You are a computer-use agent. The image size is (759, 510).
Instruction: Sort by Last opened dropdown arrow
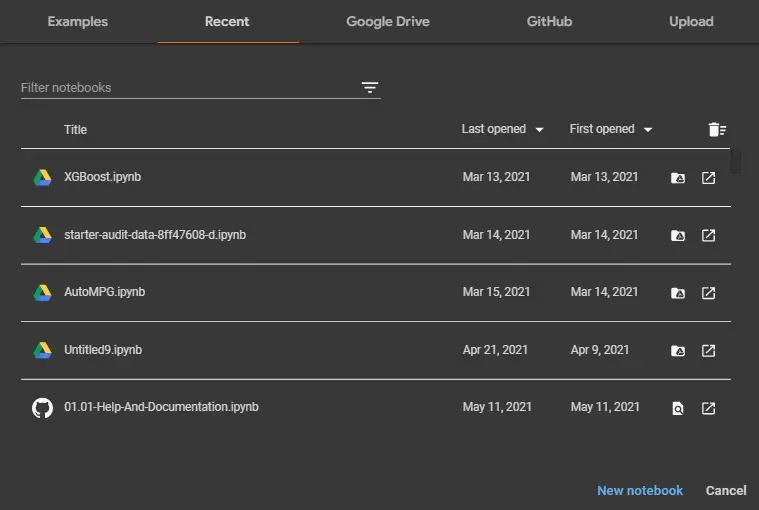pyautogui.click(x=539, y=129)
